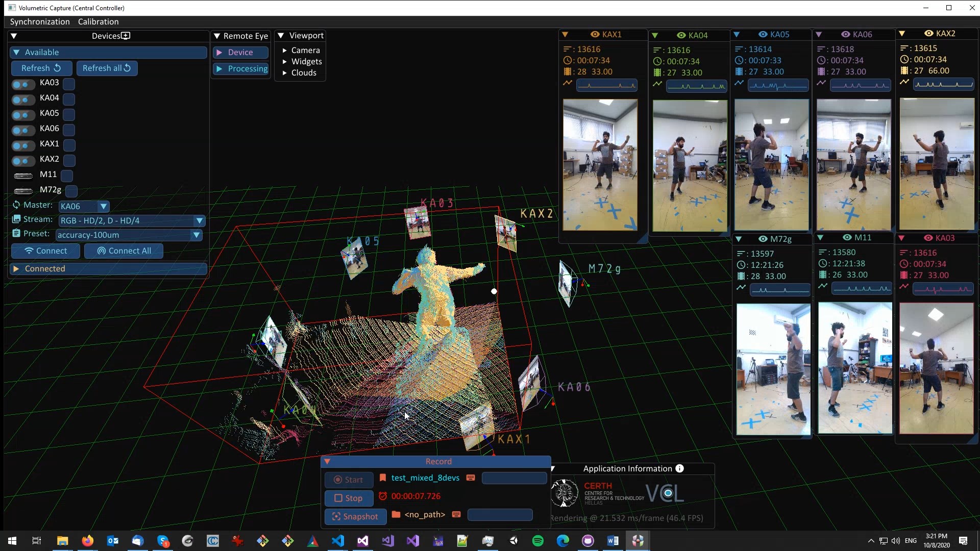This screenshot has height=551, width=980.
Task: Open the Master device dropdown
Action: [x=103, y=206]
